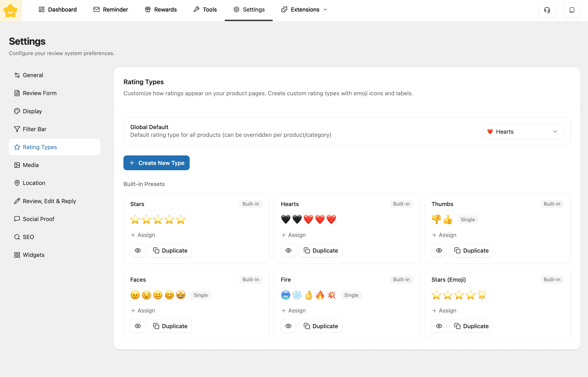Viewport: 588px width, 377px height.
Task: Click the headset support icon
Action: 547,10
